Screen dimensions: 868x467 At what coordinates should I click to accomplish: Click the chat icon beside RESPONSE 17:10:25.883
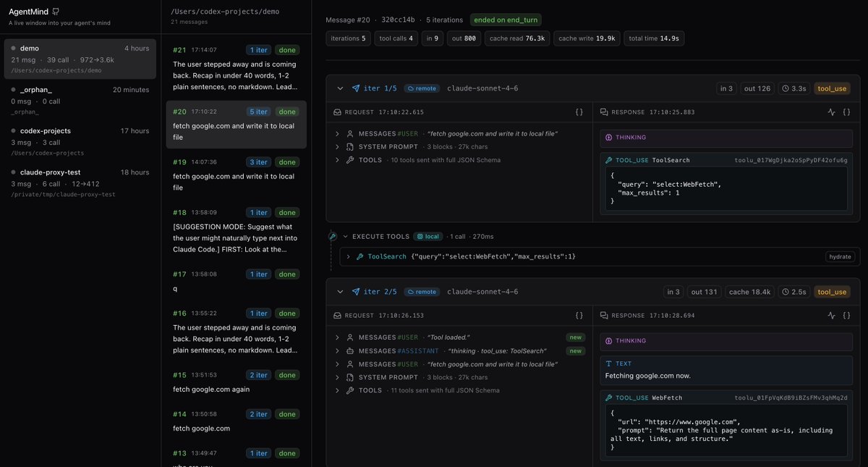coord(605,112)
